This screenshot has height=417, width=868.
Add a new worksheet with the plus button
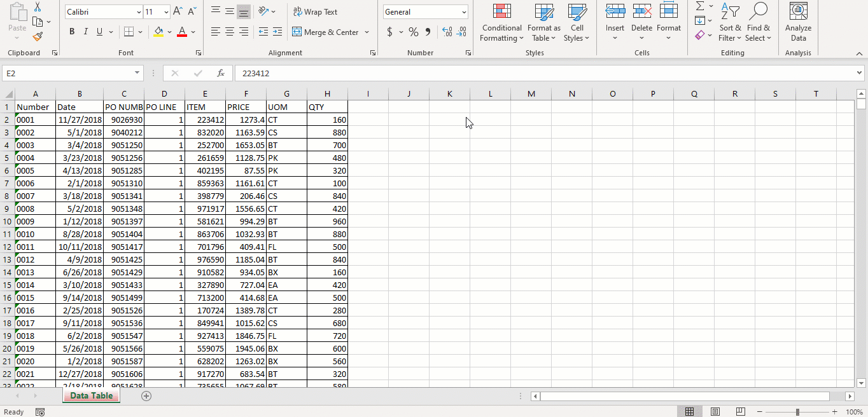146,395
